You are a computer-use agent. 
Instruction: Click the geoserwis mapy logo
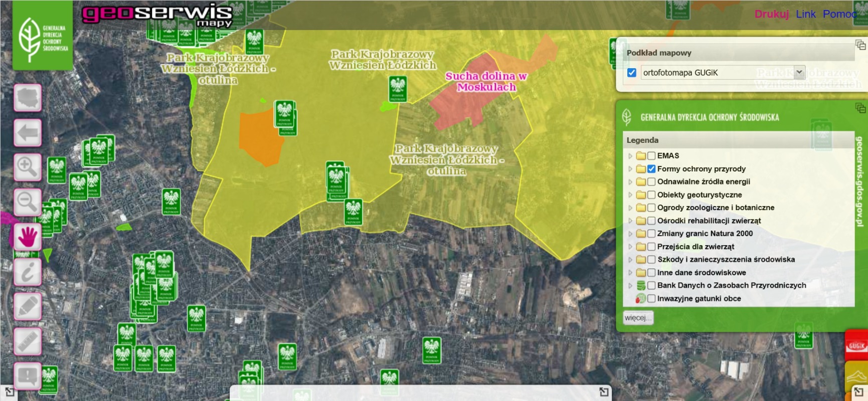click(x=157, y=16)
